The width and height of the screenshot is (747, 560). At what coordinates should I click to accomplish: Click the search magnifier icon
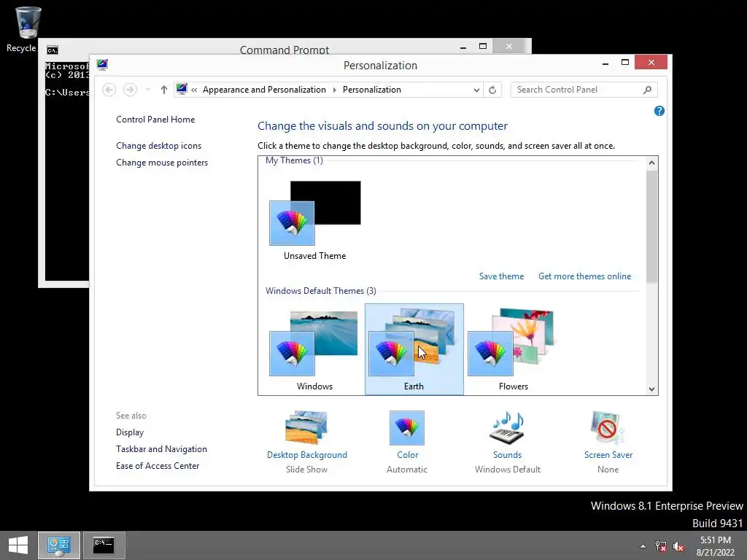[647, 90]
